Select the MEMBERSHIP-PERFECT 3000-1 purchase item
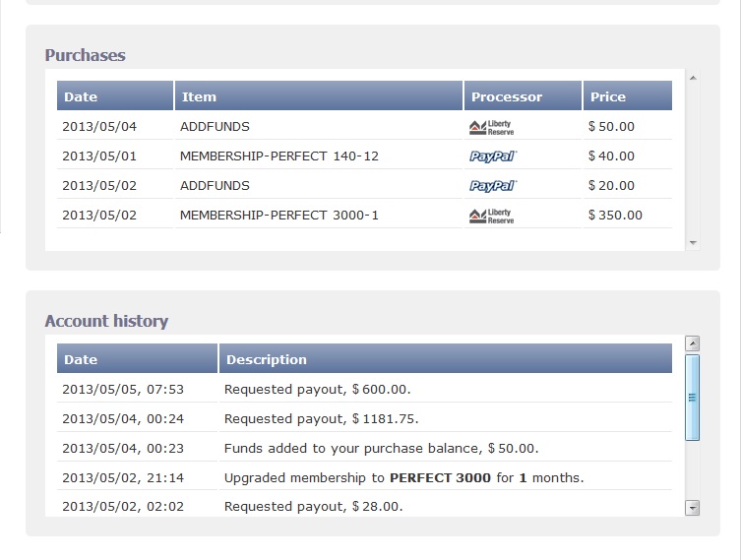The image size is (741, 560). tap(278, 215)
